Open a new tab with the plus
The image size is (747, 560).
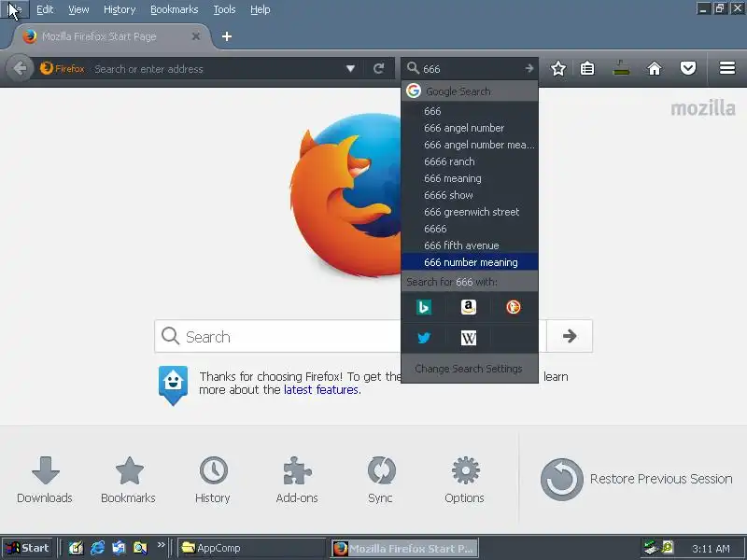pyautogui.click(x=227, y=36)
